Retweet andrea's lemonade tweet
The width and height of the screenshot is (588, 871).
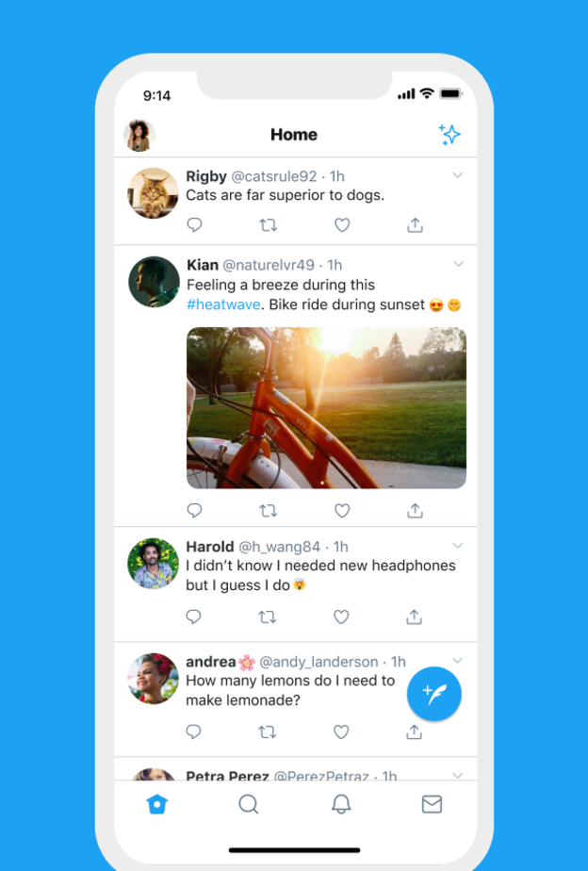(268, 731)
